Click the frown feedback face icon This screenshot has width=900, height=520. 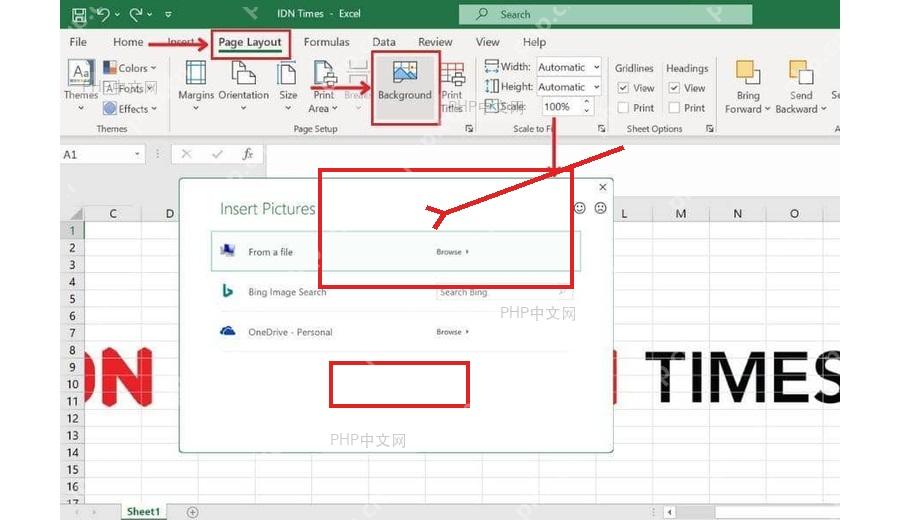point(600,208)
